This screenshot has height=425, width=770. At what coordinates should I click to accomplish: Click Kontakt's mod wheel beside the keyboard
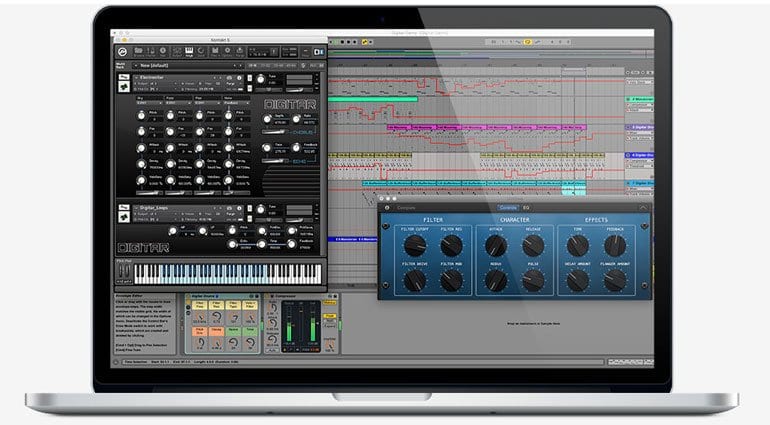click(x=128, y=272)
